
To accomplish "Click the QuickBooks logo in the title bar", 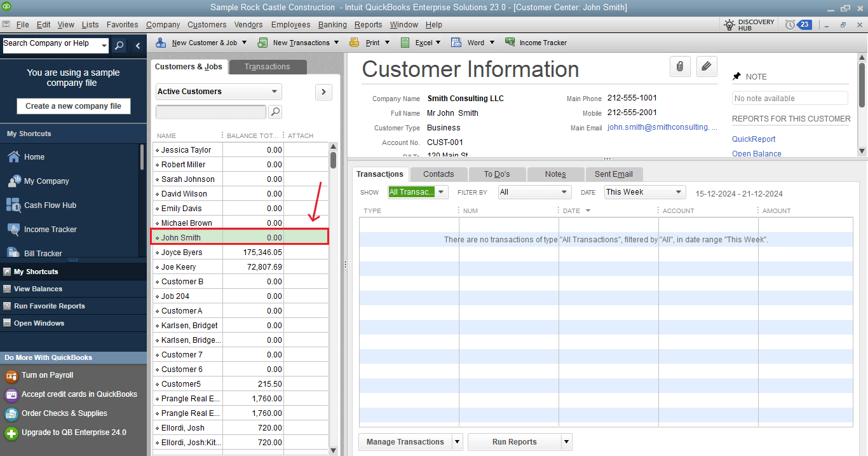I will pos(7,7).
